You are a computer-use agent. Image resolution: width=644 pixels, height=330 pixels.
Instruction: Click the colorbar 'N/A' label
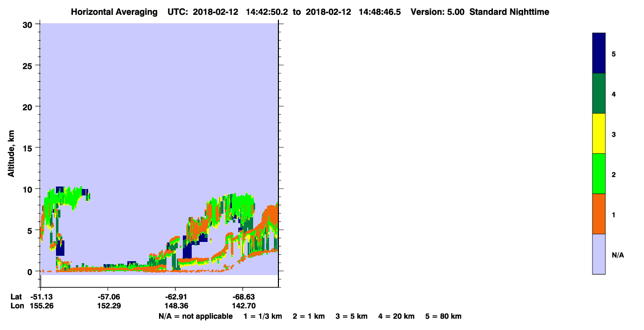point(618,255)
